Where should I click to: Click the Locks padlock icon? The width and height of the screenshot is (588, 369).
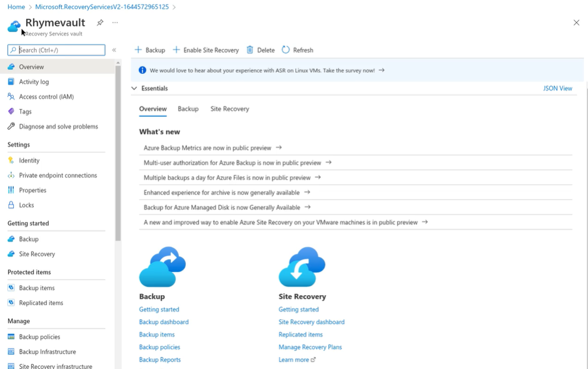coord(11,205)
